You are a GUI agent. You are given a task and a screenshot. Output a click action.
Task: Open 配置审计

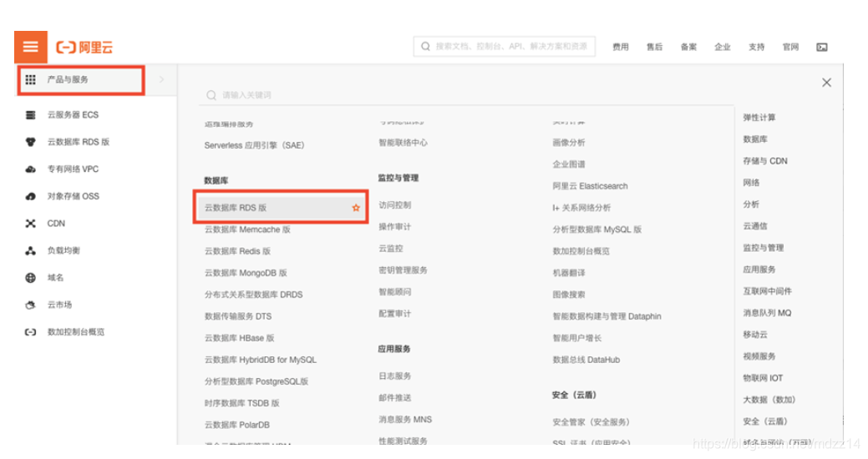[x=394, y=314]
